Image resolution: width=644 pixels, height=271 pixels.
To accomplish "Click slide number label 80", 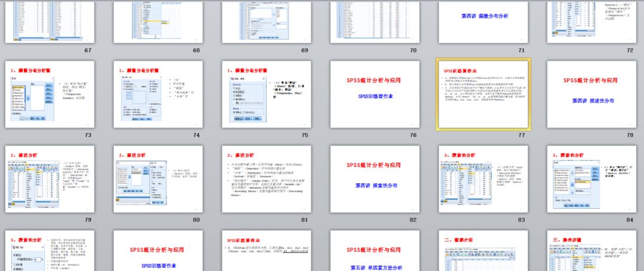I will click(196, 220).
